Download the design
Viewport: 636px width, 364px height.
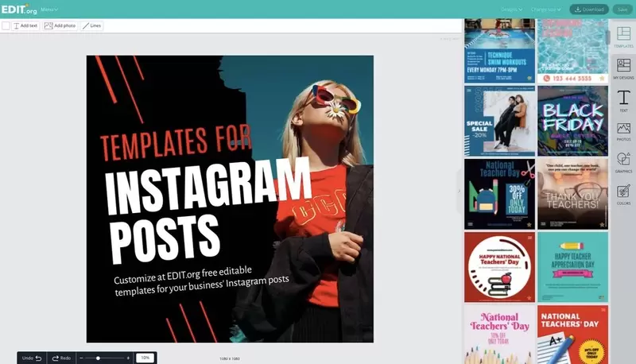point(589,10)
